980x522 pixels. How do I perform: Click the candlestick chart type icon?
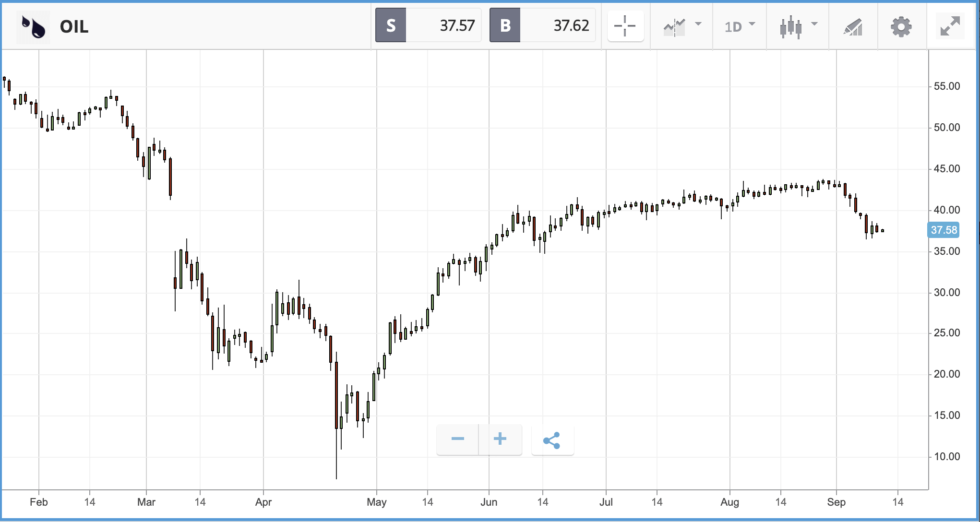pyautogui.click(x=790, y=27)
